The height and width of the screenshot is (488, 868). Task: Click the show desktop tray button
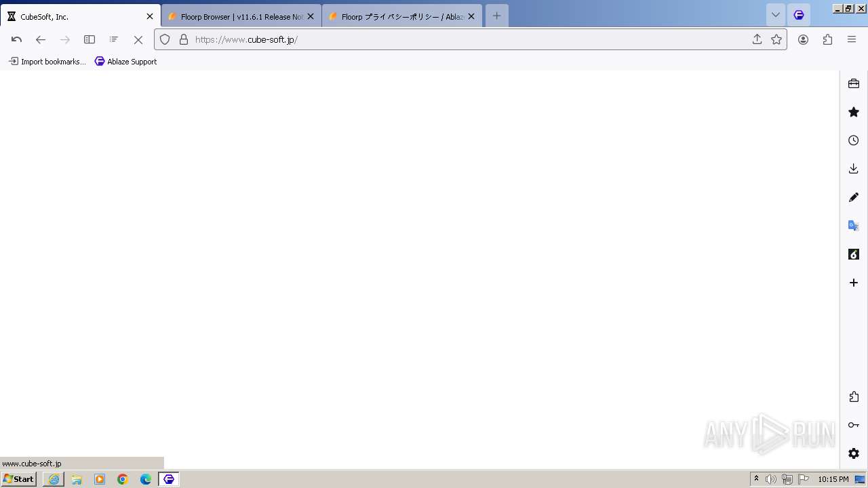(x=861, y=479)
